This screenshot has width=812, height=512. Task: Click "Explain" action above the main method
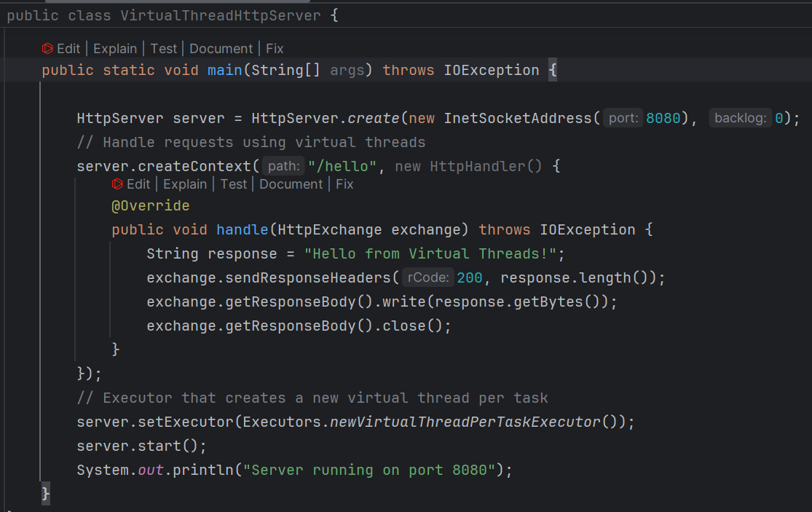click(115, 49)
